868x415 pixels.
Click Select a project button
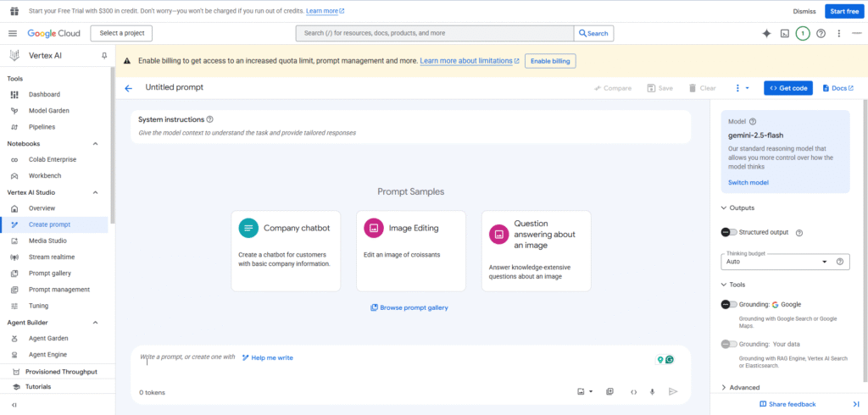[x=122, y=33]
